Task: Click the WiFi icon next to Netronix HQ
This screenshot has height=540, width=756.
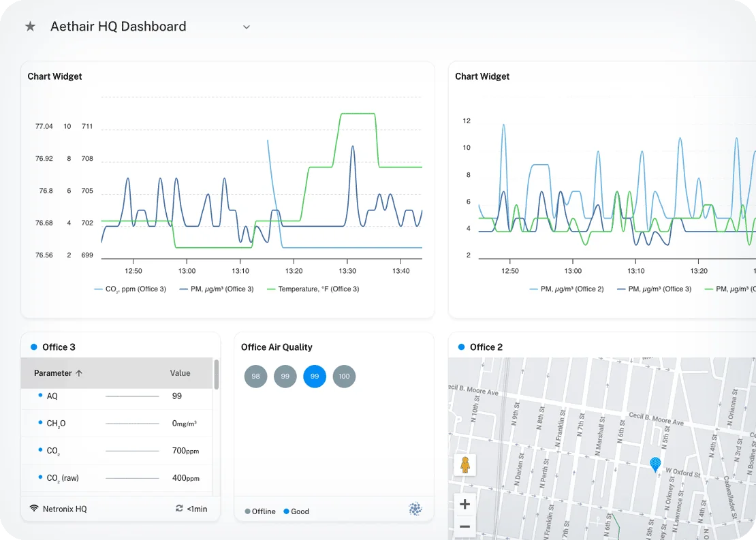Action: click(34, 509)
